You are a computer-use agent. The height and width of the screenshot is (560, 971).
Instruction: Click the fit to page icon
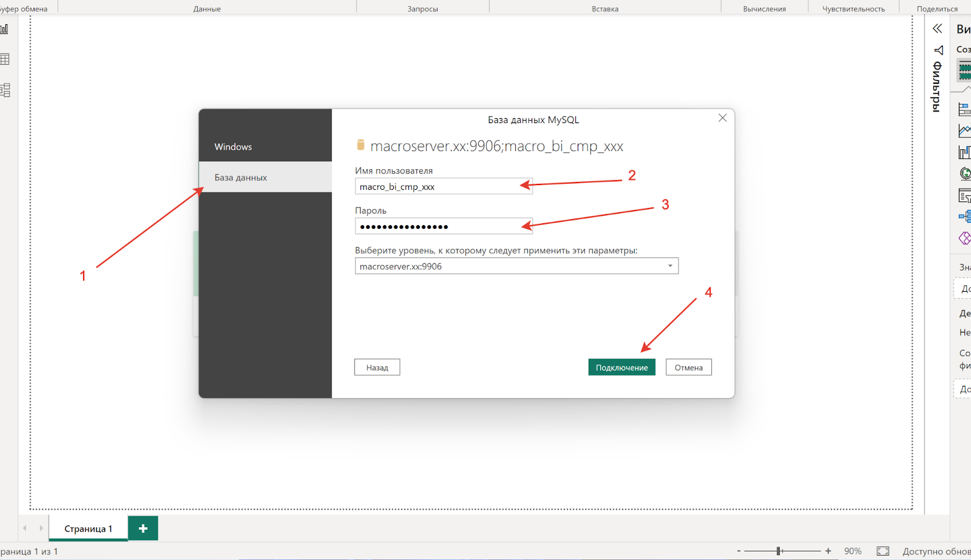click(x=883, y=551)
